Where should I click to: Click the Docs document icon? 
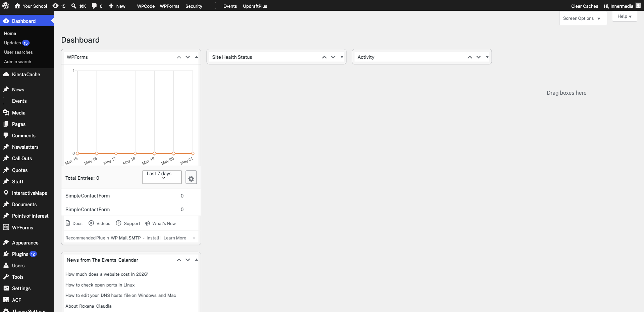(x=68, y=223)
